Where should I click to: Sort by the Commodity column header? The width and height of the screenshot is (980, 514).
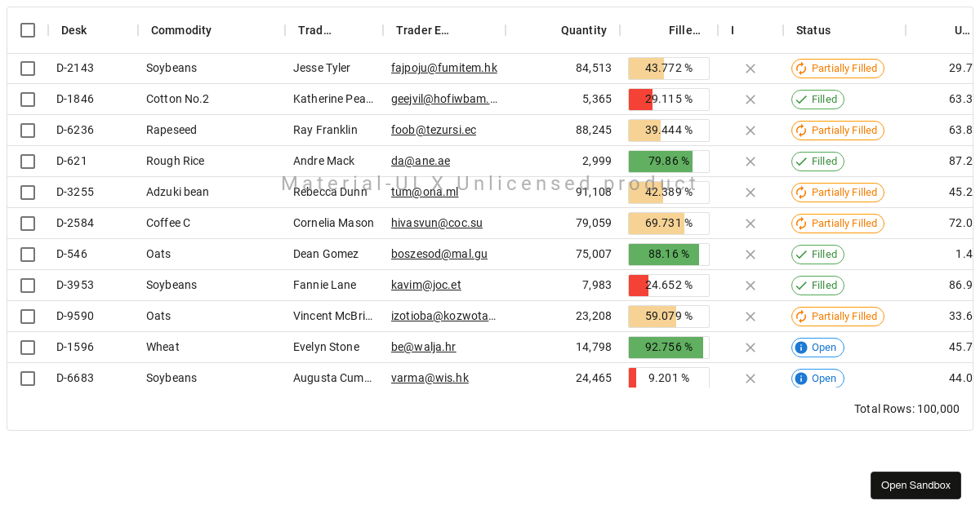point(181,30)
